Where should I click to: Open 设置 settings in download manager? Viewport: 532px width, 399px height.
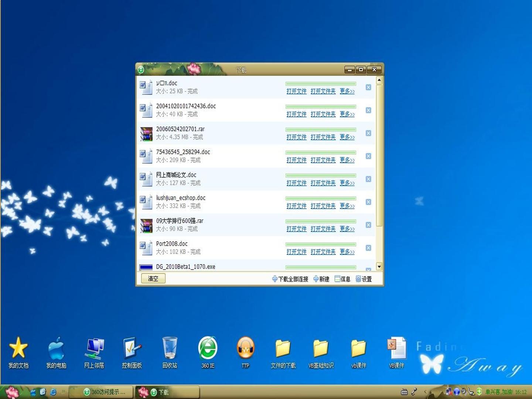click(364, 279)
